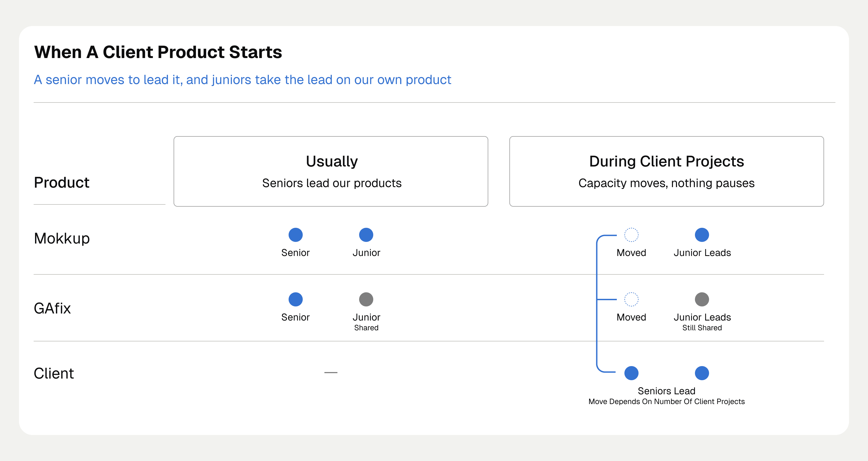Click the "Still Shared" caption
The image size is (868, 461).
(x=702, y=328)
